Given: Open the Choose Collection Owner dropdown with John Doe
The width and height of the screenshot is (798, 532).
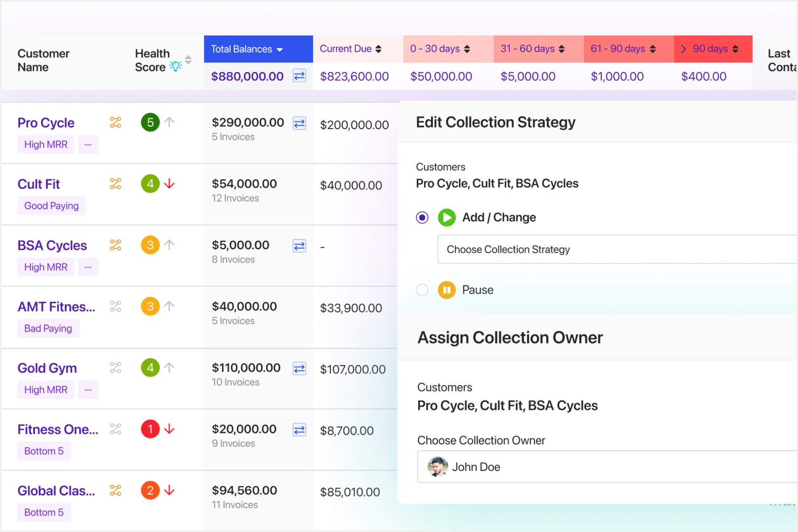Looking at the screenshot, I should [607, 466].
